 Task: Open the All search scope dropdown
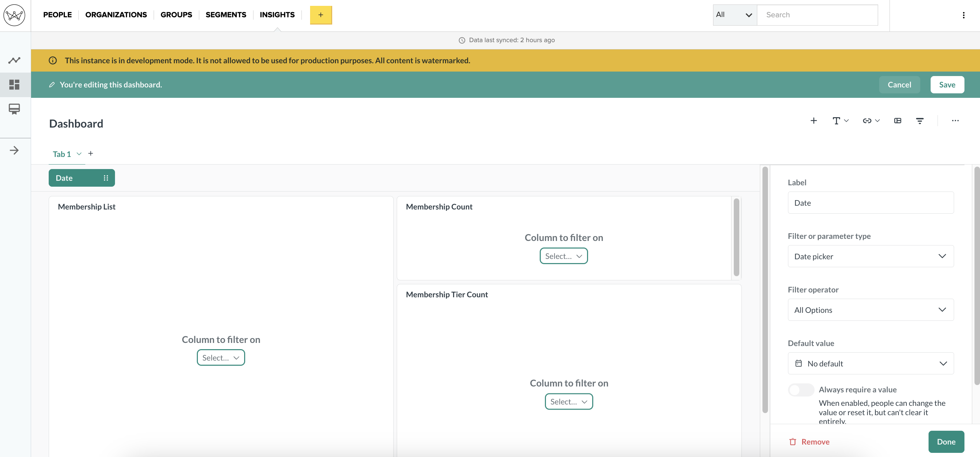click(x=734, y=15)
